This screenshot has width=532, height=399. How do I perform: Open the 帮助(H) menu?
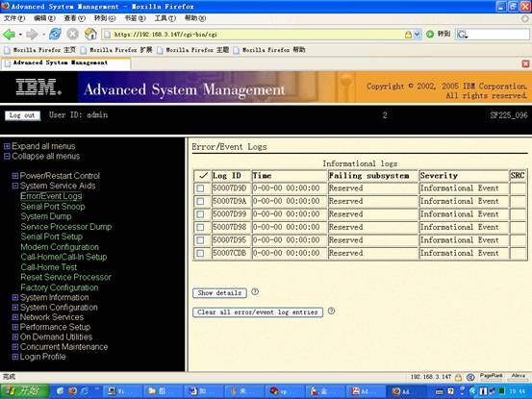pos(195,18)
